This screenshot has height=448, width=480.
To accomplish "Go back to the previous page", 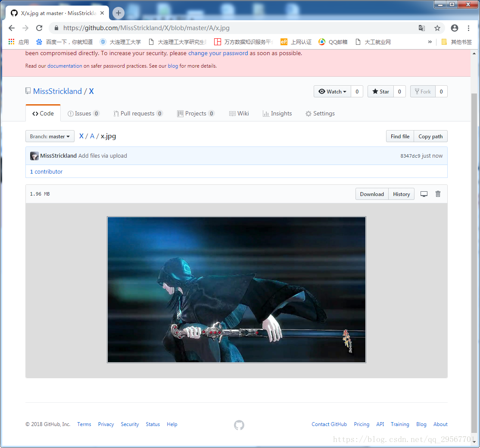I will (x=12, y=28).
